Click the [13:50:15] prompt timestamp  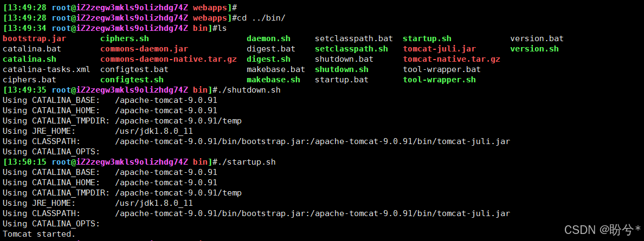click(x=25, y=162)
